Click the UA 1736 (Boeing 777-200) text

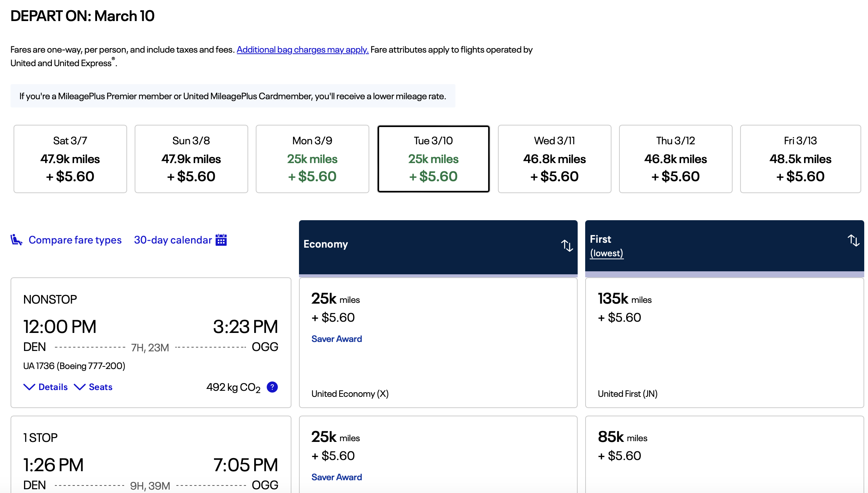click(x=74, y=366)
